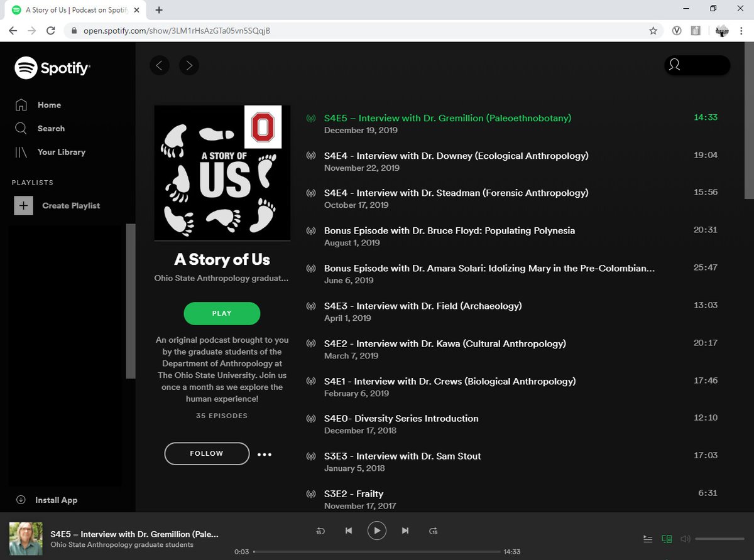The image size is (754, 560).
Task: Select S4E4 Interview with Dr. Downey episode
Action: [456, 155]
